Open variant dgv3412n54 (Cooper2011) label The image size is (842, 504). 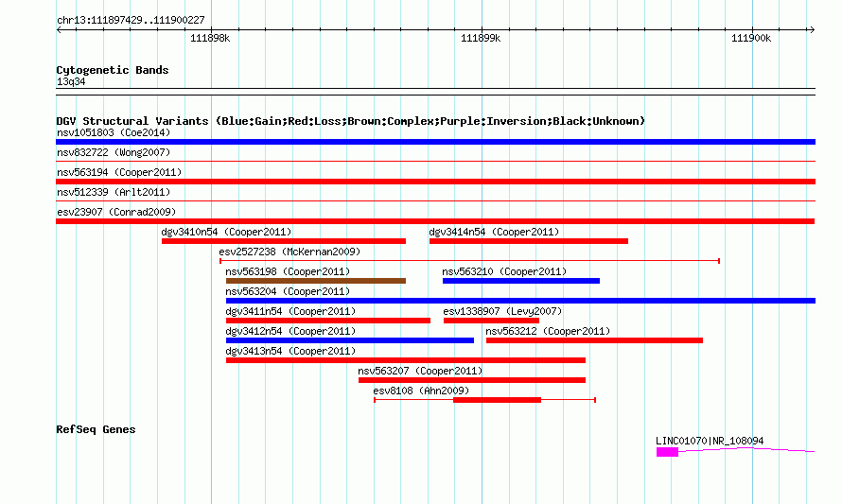coord(290,331)
